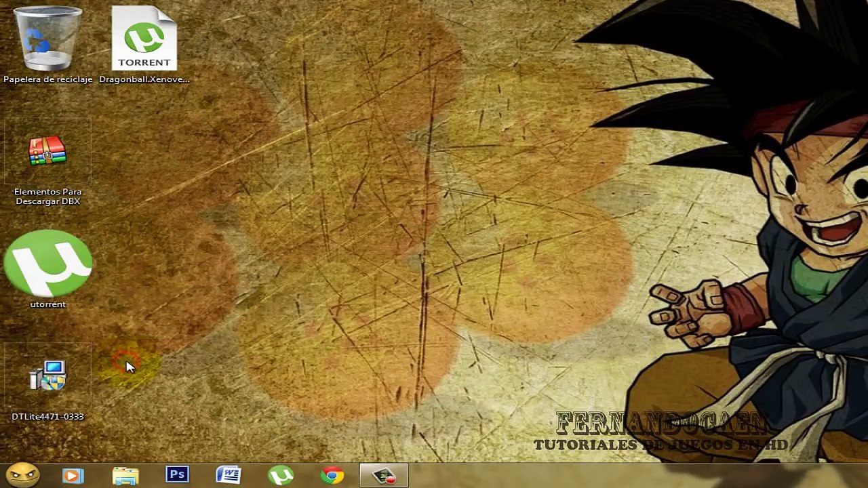Image resolution: width=868 pixels, height=488 pixels.
Task: Open Microsoft Word from the taskbar
Action: (x=229, y=475)
